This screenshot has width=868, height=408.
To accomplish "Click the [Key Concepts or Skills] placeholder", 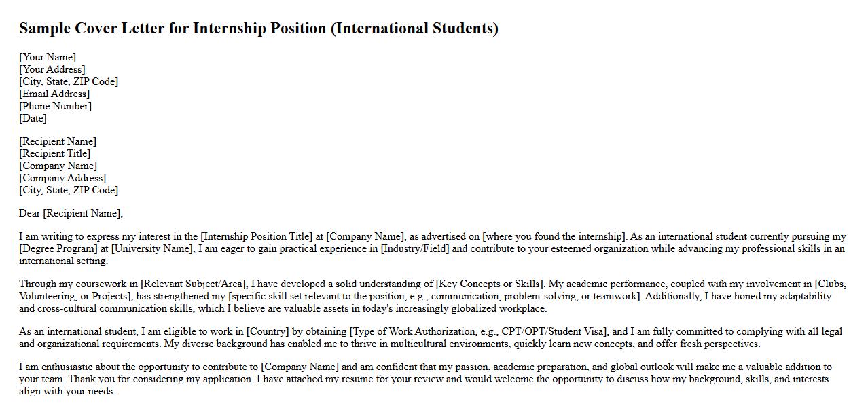I will point(489,284).
